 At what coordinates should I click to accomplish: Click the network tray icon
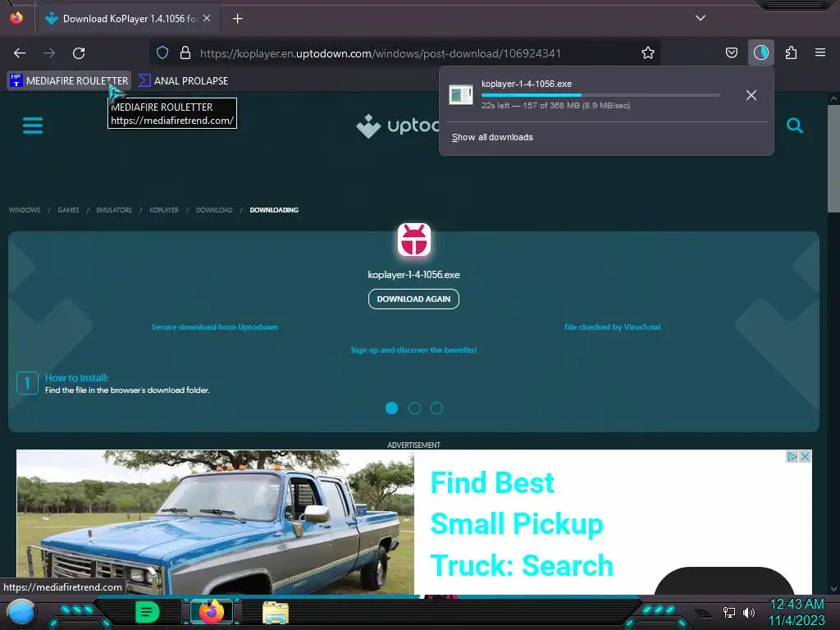tap(728, 612)
